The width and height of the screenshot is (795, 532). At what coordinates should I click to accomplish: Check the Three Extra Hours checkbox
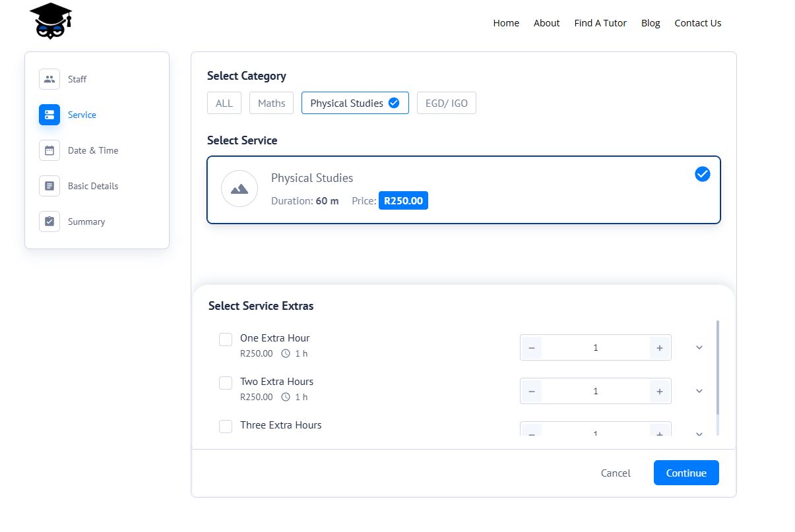[226, 427]
